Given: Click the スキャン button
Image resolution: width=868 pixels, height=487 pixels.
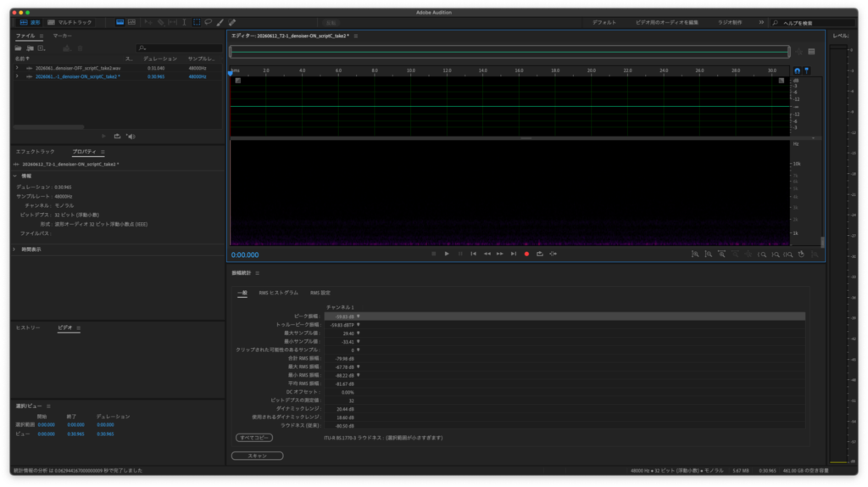Looking at the screenshot, I should pyautogui.click(x=258, y=456).
